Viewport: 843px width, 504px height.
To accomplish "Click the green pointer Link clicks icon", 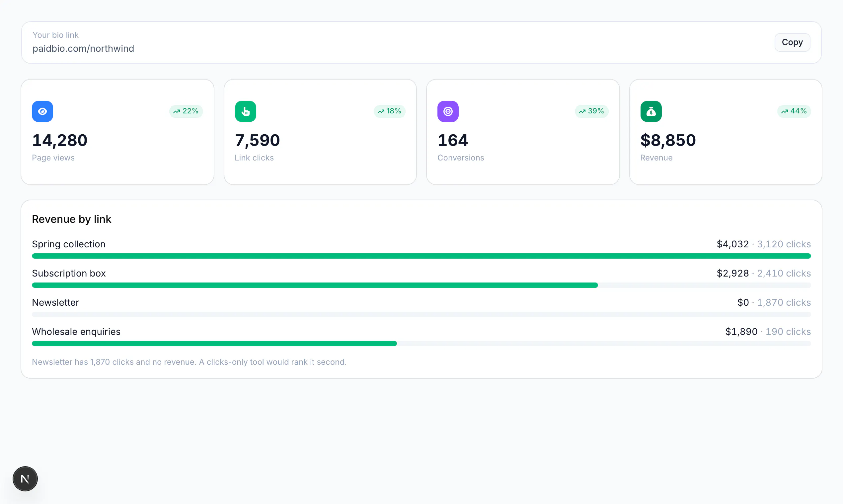I will (x=245, y=111).
